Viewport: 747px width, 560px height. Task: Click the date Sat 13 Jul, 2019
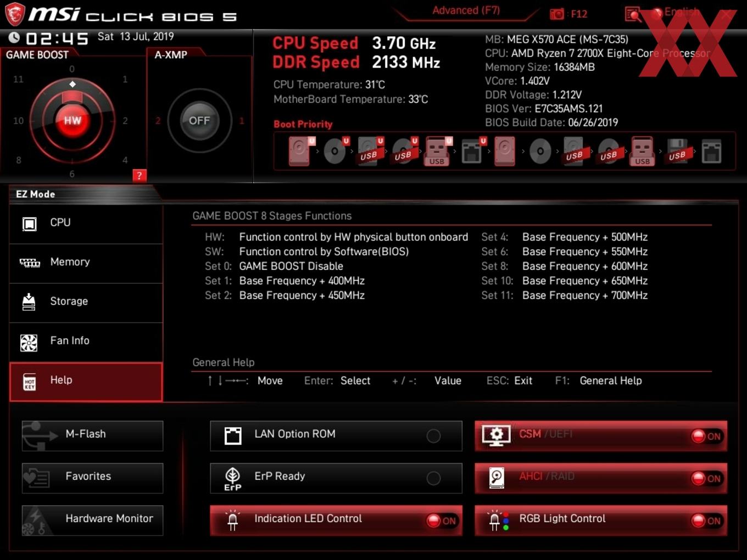pos(136,37)
